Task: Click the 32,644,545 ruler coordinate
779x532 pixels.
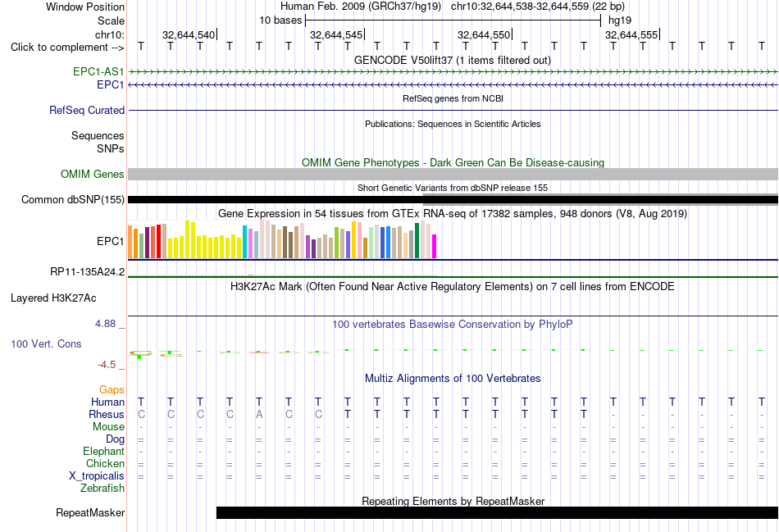Action: pos(336,34)
